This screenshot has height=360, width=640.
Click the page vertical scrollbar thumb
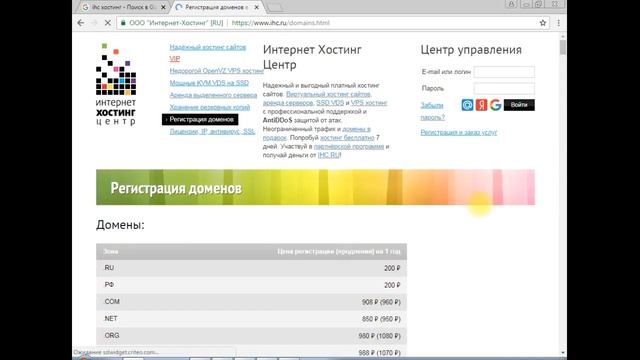tap(563, 47)
